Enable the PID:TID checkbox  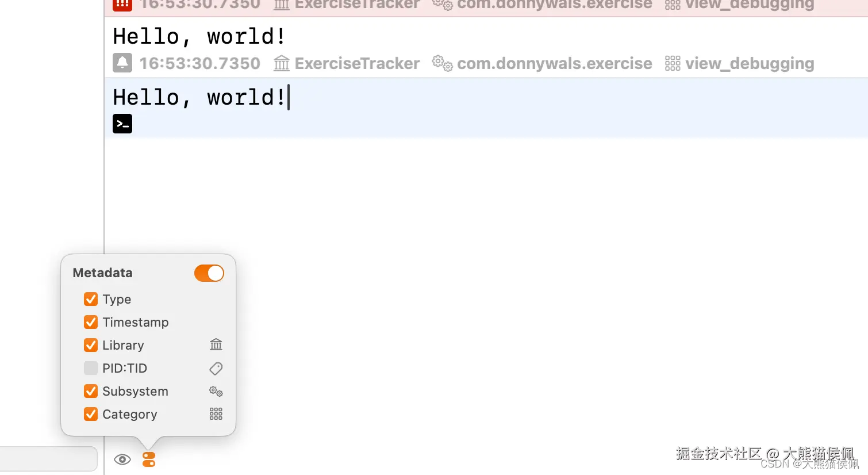[91, 368]
